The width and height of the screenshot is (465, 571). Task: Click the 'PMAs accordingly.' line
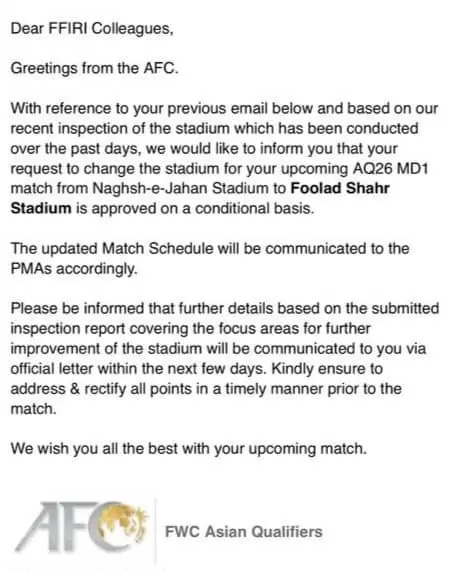tap(74, 268)
